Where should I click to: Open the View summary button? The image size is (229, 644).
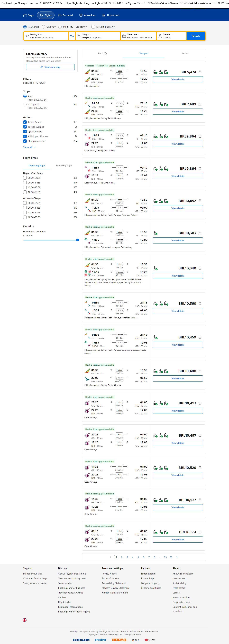click(50, 67)
